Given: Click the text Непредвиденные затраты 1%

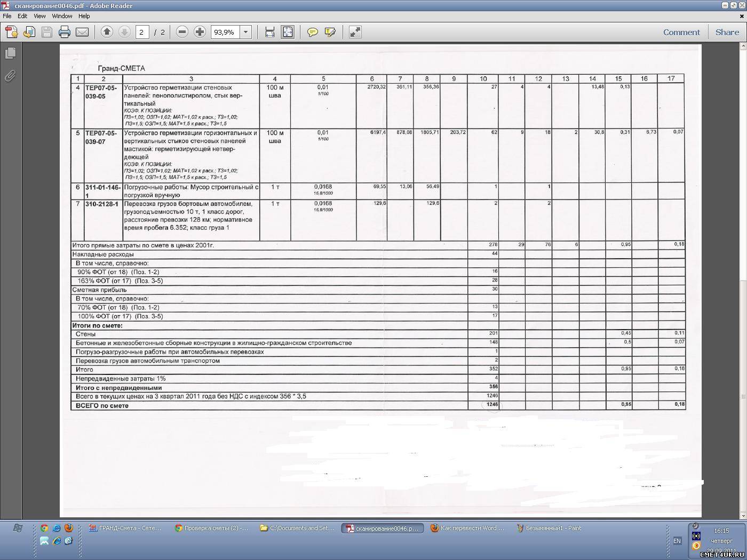Looking at the screenshot, I should tap(121, 379).
